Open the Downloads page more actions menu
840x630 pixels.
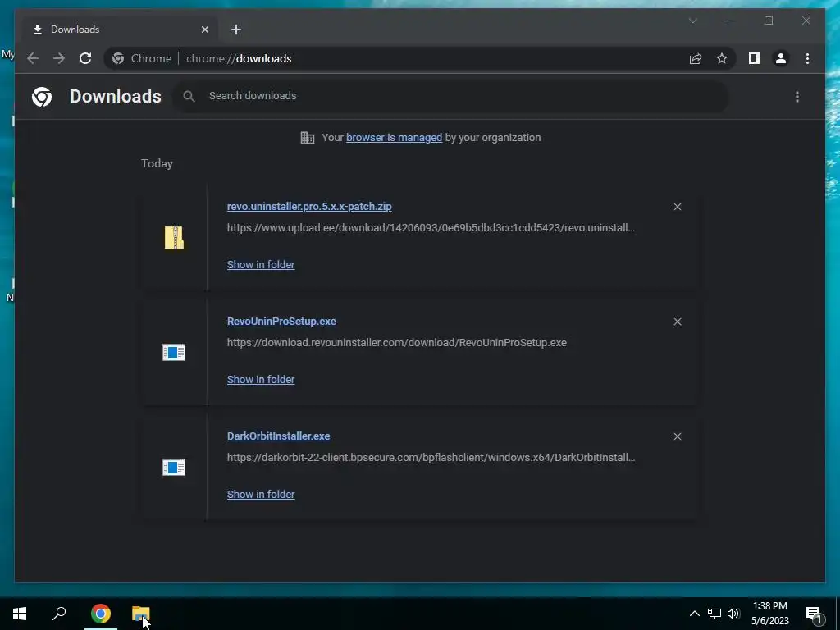tap(797, 97)
